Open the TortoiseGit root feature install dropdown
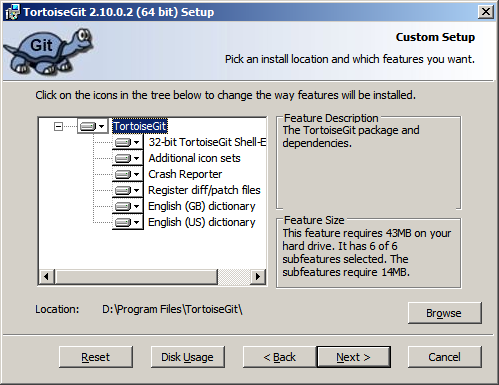This screenshot has height=385, width=499. 93,126
